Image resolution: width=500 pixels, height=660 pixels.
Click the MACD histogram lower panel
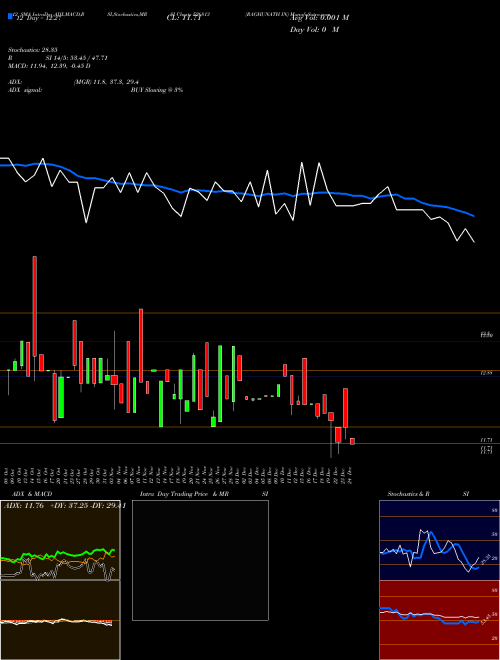click(60, 620)
